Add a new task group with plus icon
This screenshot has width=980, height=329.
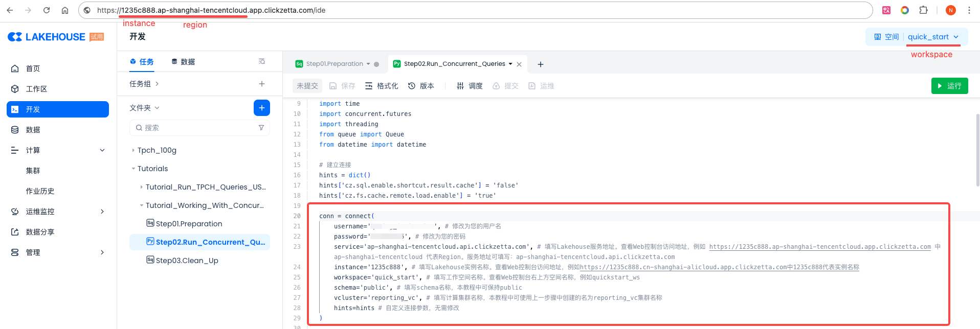[262, 84]
